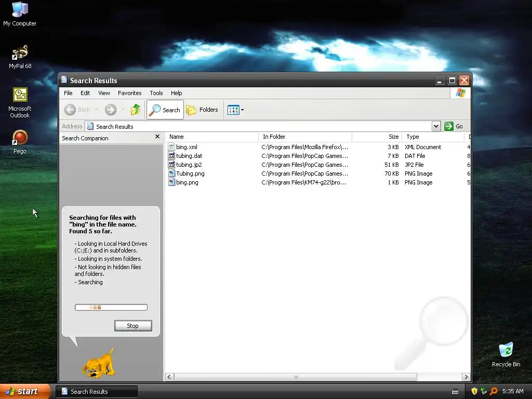532x399 pixels.
Task: Stop the current search
Action: (133, 326)
